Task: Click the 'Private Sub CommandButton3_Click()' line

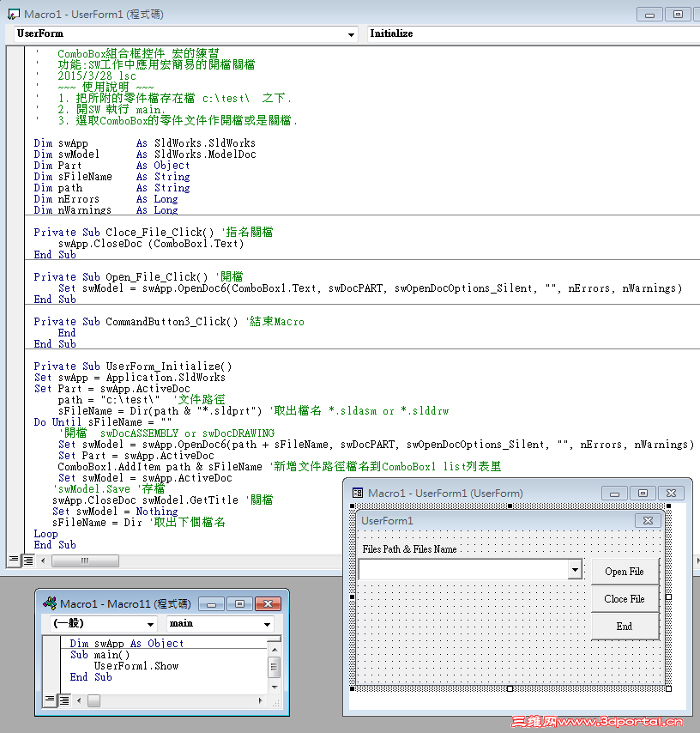Action: tap(136, 322)
